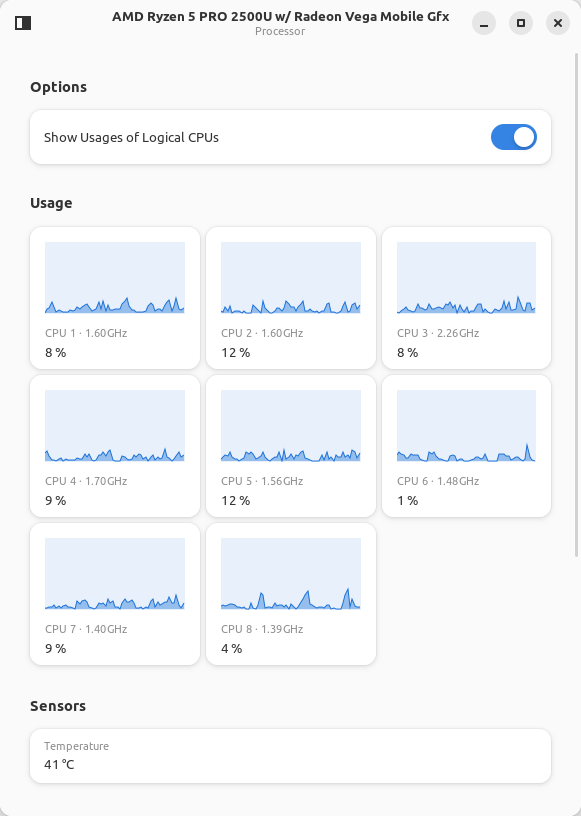Select the CPU 1 usage graph

(x=115, y=277)
